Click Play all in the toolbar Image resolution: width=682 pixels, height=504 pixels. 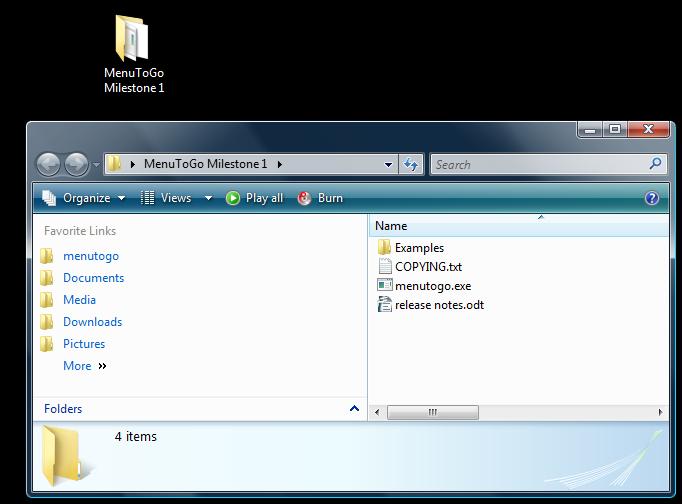click(255, 198)
